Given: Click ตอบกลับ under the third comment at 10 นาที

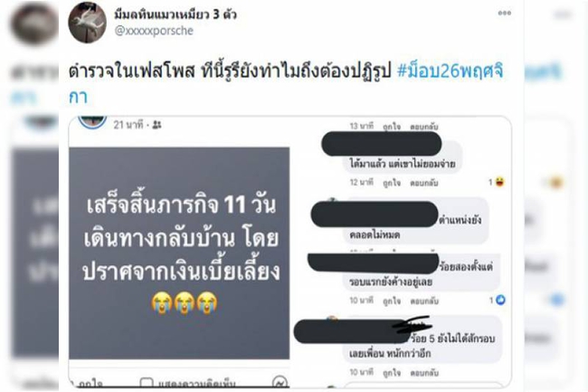Looking at the screenshot, I should pos(424,301).
